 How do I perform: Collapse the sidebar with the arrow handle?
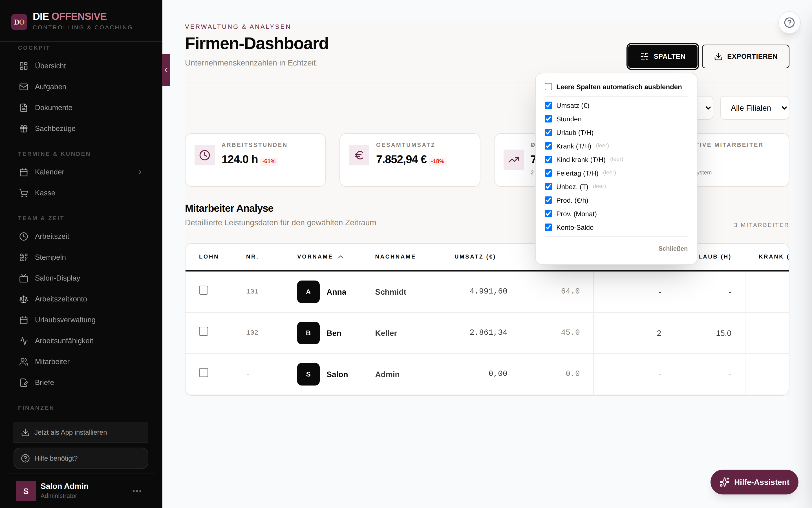pyautogui.click(x=166, y=70)
